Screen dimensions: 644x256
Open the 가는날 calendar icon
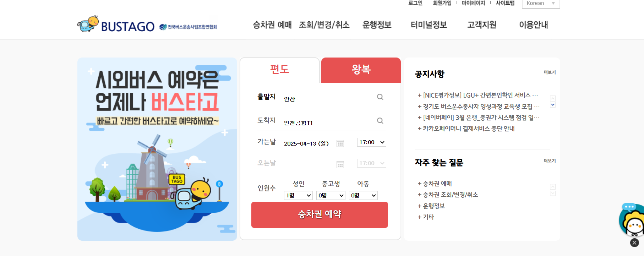(340, 143)
